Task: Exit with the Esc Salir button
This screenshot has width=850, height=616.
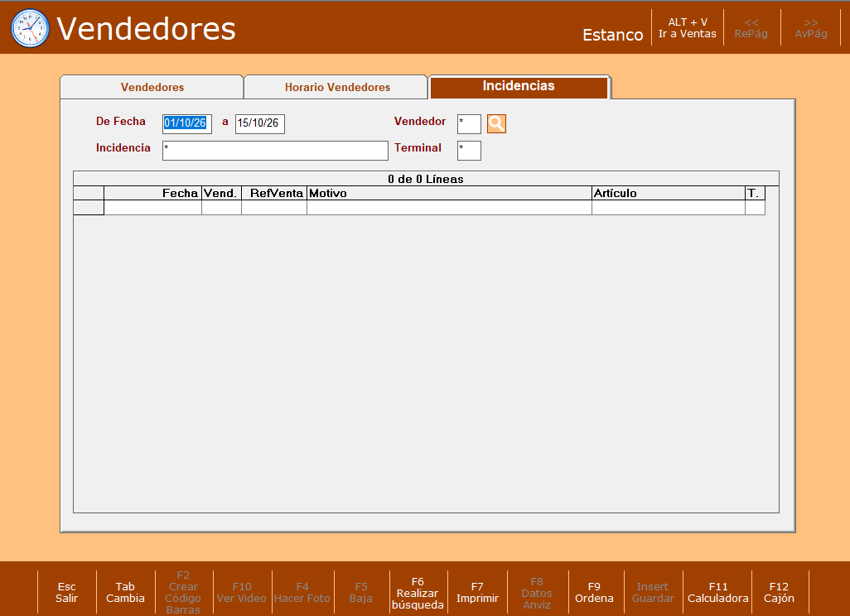Action: click(66, 592)
